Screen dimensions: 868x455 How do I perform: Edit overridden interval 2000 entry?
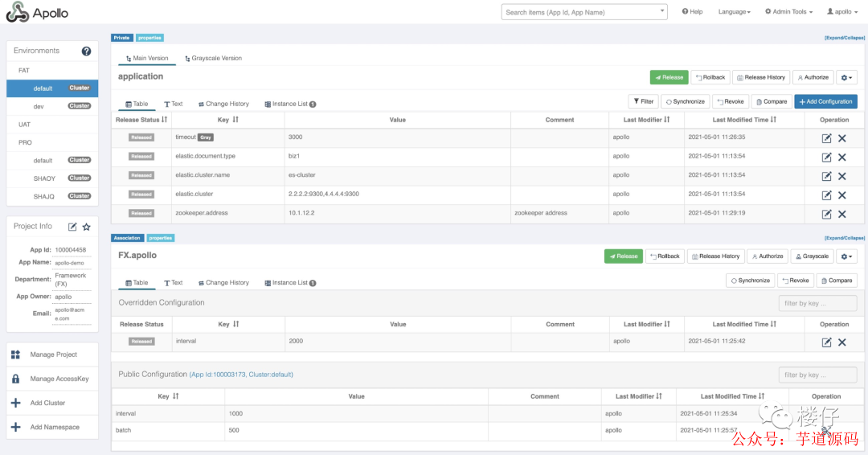pos(826,342)
